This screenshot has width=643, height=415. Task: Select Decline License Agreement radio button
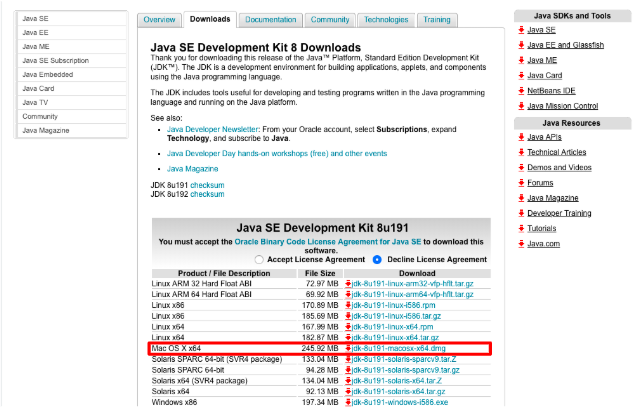pyautogui.click(x=377, y=260)
